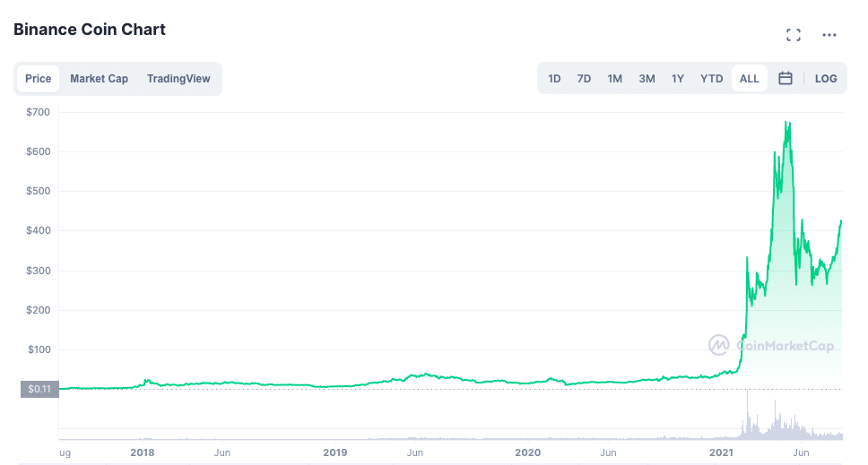This screenshot has width=868, height=465.
Task: Click the tallest volume bar in 2021
Action: [747, 415]
